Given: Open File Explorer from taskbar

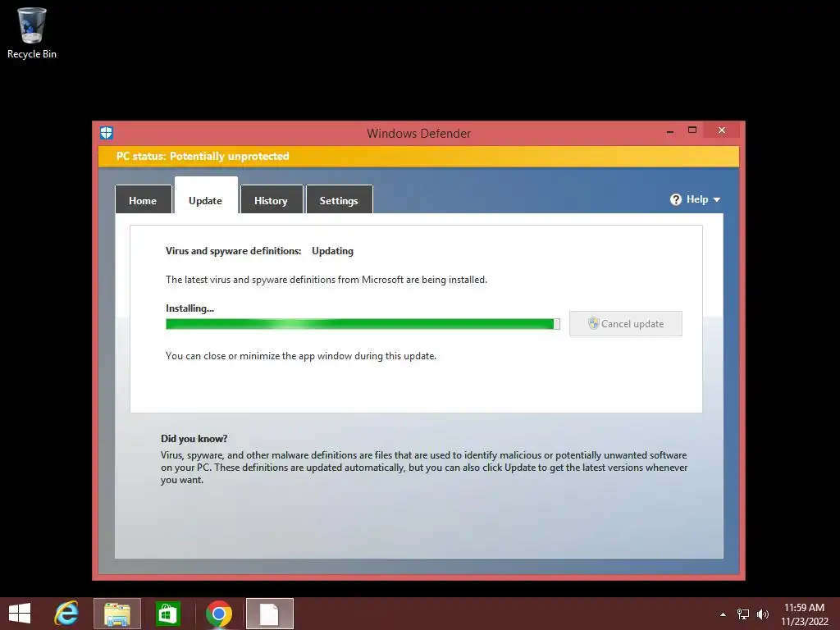Looking at the screenshot, I should click(117, 614).
